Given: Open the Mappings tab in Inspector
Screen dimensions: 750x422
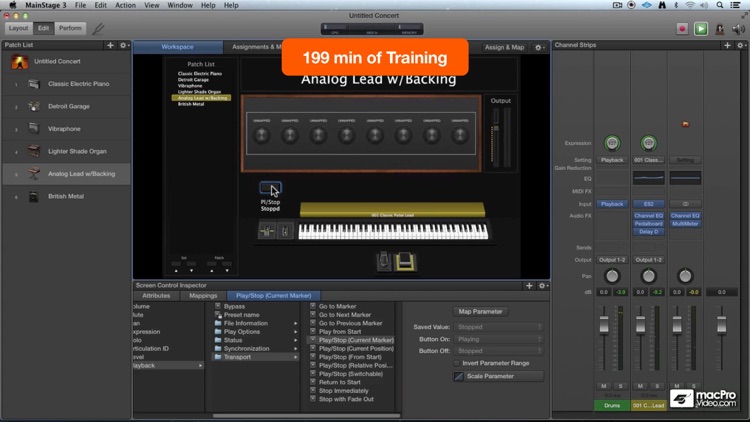Looking at the screenshot, I should [203, 296].
